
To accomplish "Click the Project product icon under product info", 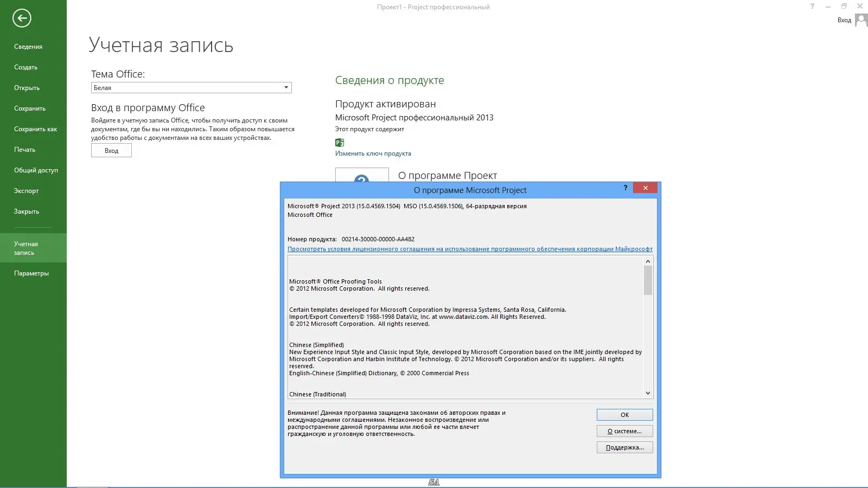I will (x=340, y=143).
